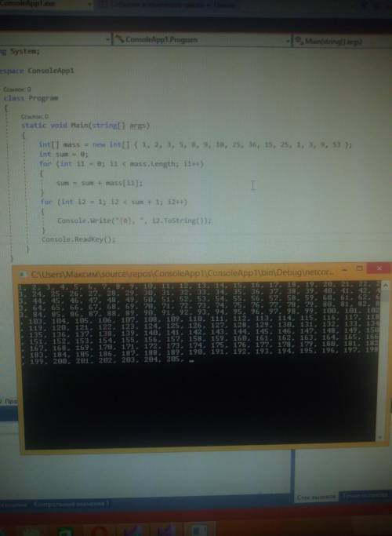The width and height of the screenshot is (392, 536).
Task: Switch to the Контрольные значения tab
Action: tap(71, 504)
